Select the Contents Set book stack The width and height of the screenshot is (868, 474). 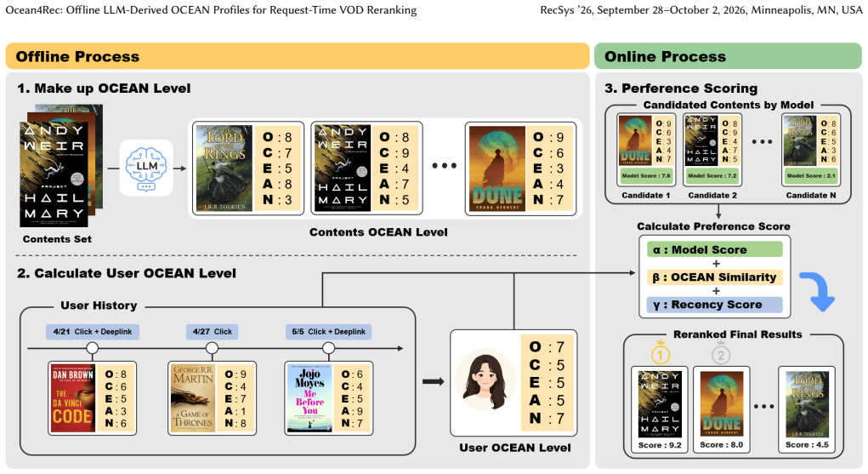click(60, 166)
